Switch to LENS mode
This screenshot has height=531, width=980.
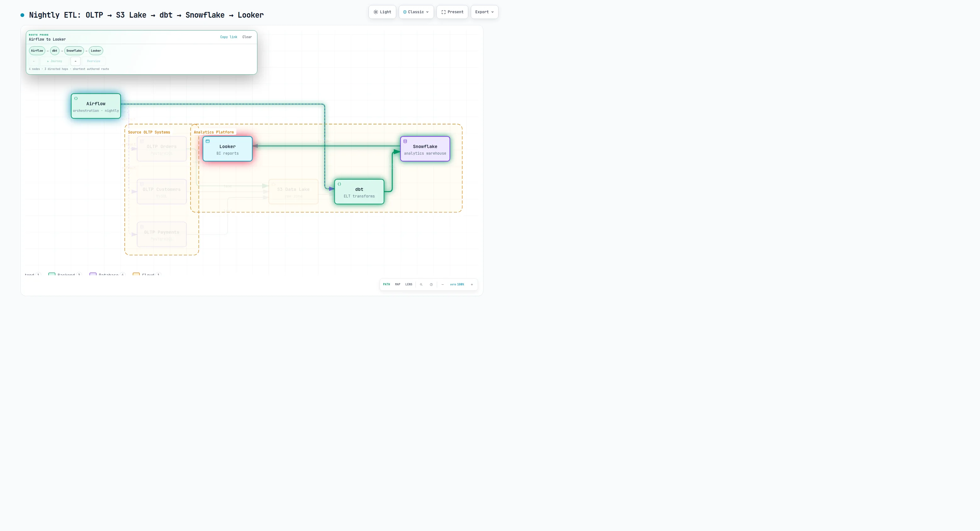coord(408,284)
